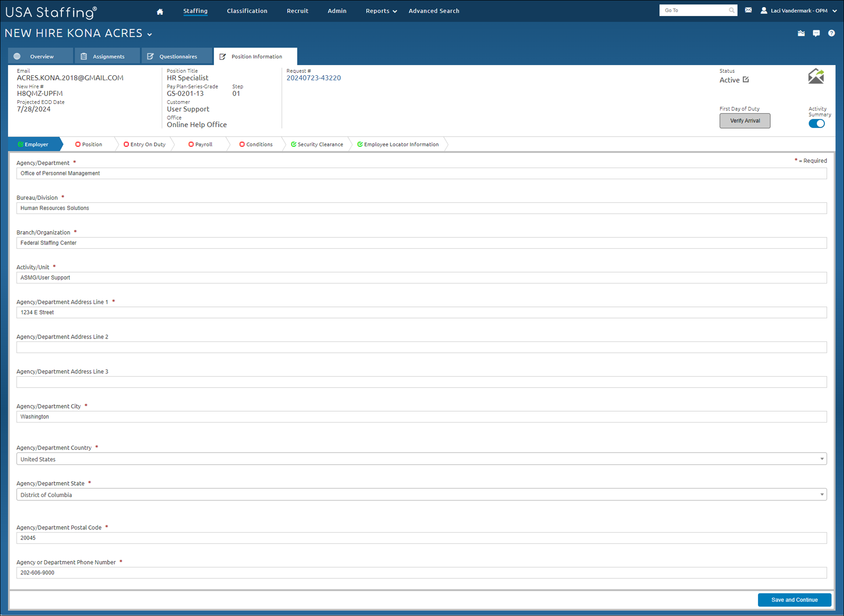The height and width of the screenshot is (616, 844).
Task: Open the help question mark icon
Action: 831,33
